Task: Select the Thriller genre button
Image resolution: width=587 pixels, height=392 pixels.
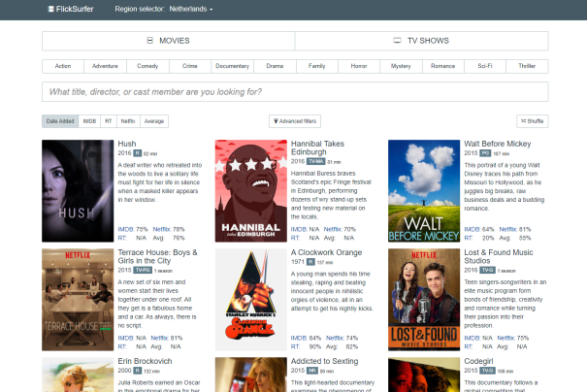Action: click(527, 66)
